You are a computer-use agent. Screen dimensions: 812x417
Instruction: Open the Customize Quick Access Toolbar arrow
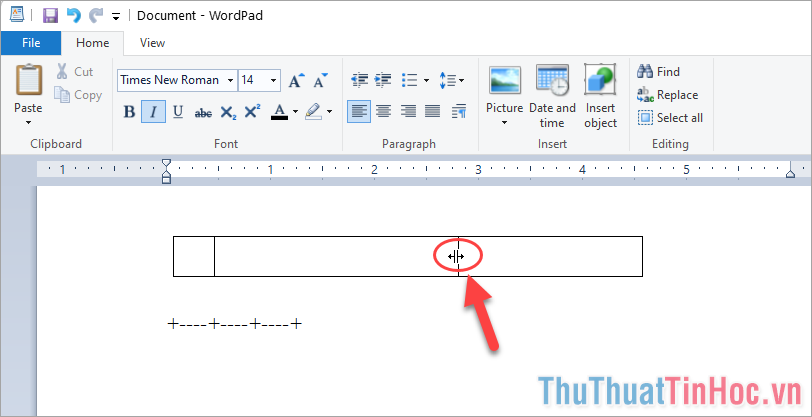click(116, 17)
